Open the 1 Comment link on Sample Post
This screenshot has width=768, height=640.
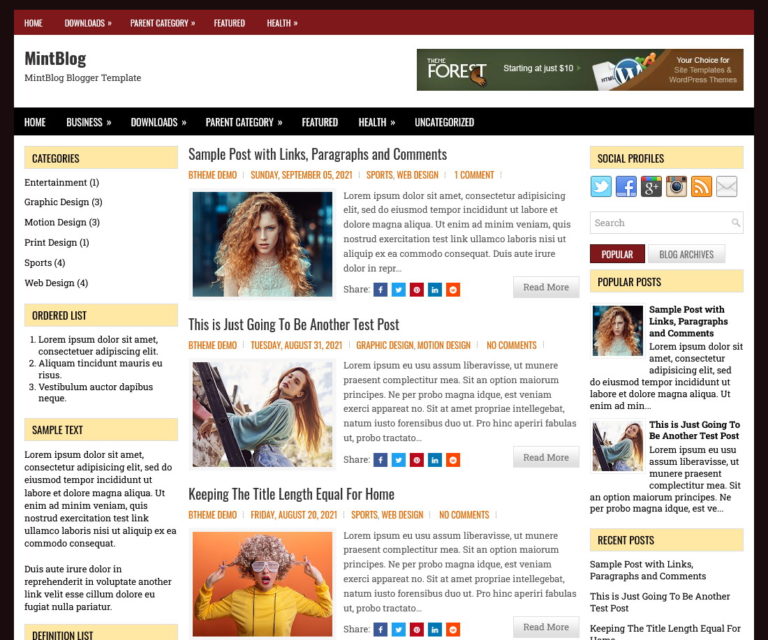click(474, 175)
